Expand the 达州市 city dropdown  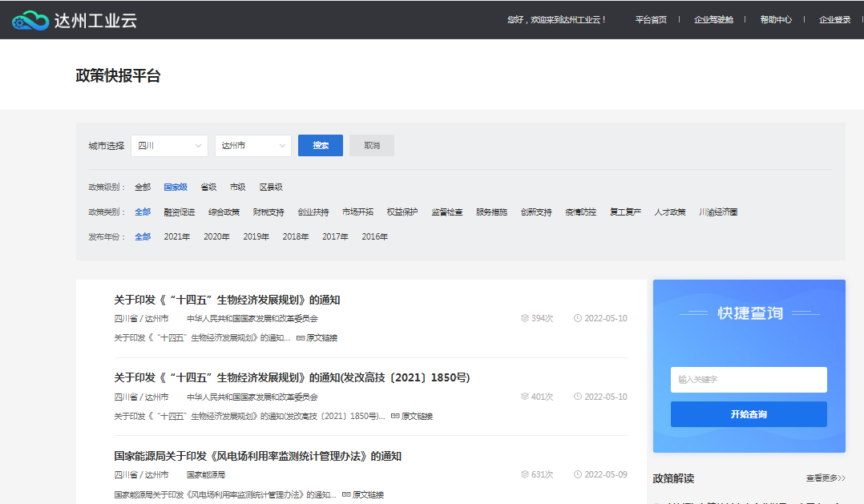coord(253,146)
